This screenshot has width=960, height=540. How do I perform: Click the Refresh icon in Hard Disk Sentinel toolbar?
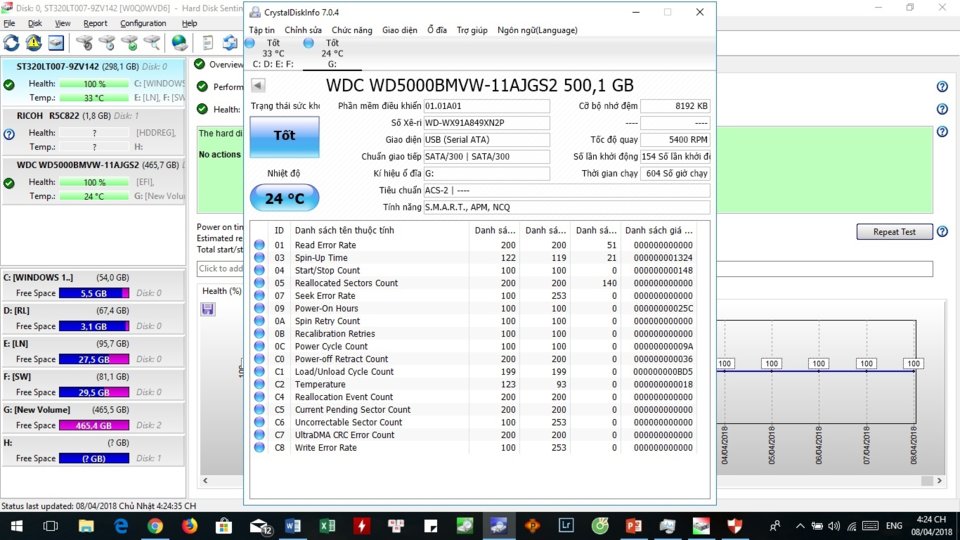coord(11,43)
